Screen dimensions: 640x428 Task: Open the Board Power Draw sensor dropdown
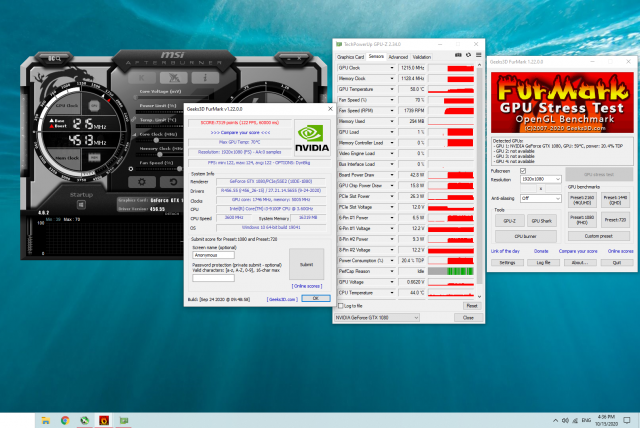click(392, 175)
